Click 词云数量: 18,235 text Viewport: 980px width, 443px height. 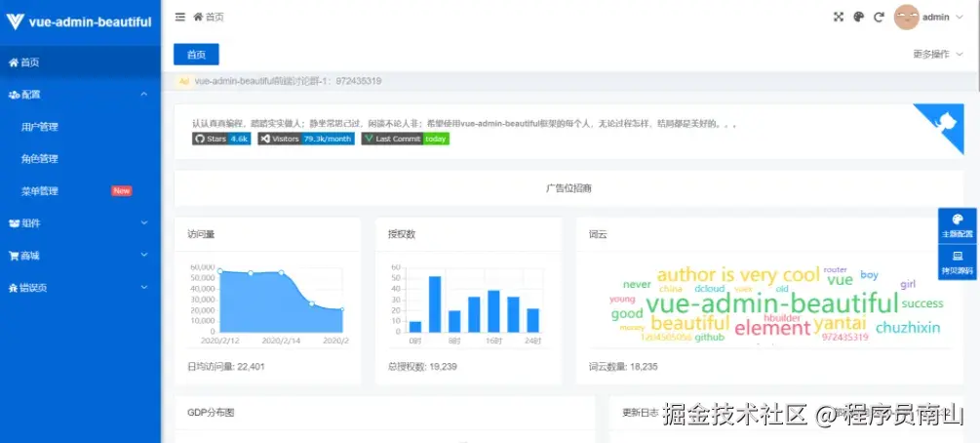[x=623, y=367]
